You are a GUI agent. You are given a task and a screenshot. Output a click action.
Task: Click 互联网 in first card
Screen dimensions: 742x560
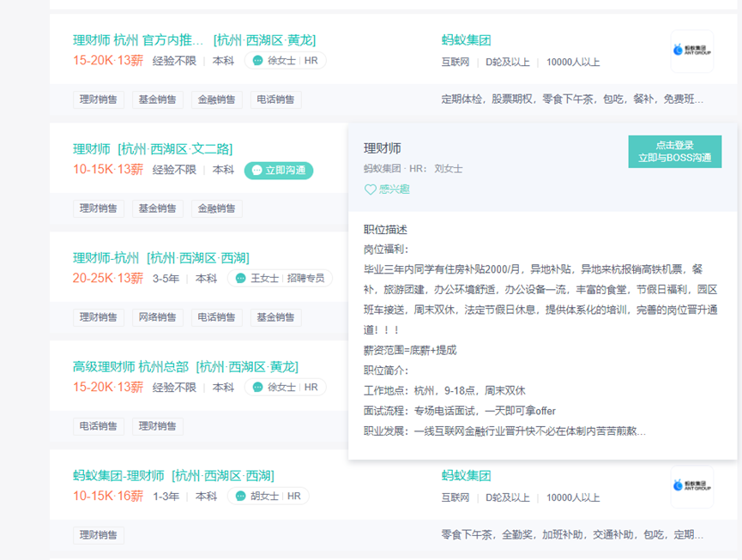455,63
